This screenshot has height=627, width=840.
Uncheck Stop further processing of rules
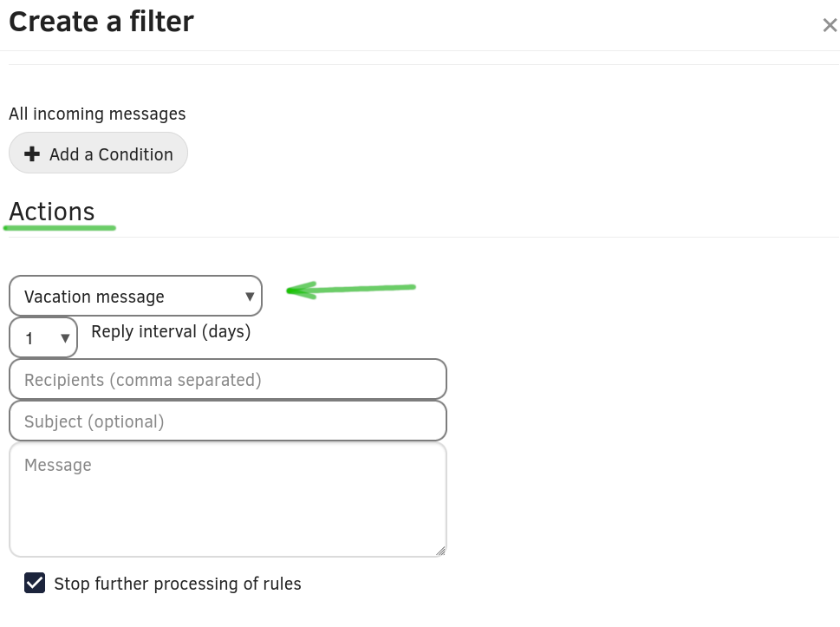click(x=35, y=583)
